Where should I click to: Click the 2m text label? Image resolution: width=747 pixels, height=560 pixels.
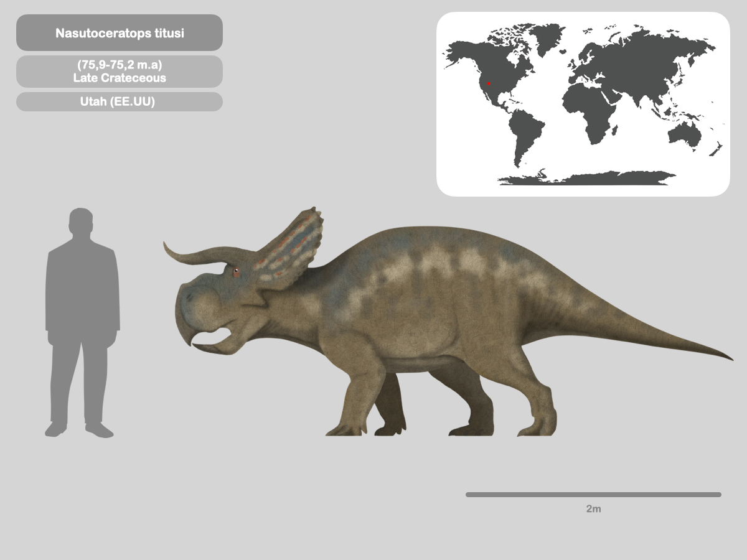click(x=594, y=507)
